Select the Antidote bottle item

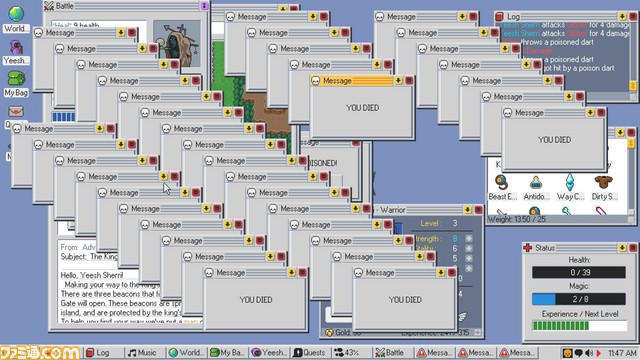tap(536, 187)
